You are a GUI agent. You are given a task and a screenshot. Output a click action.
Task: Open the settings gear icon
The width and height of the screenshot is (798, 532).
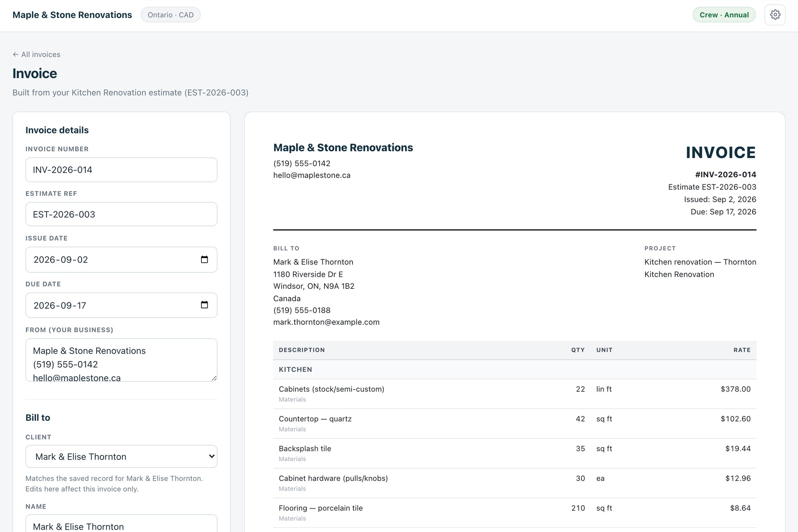tap(775, 15)
